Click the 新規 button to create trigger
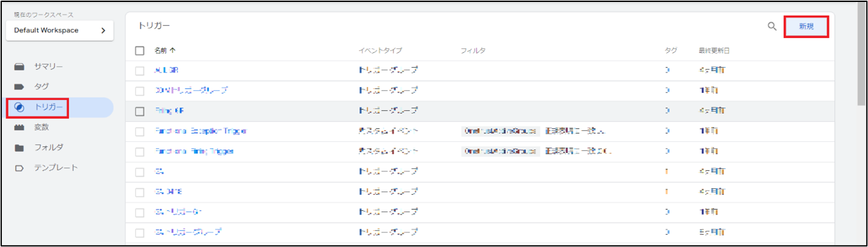Screen dimensions: 868x247 806,27
